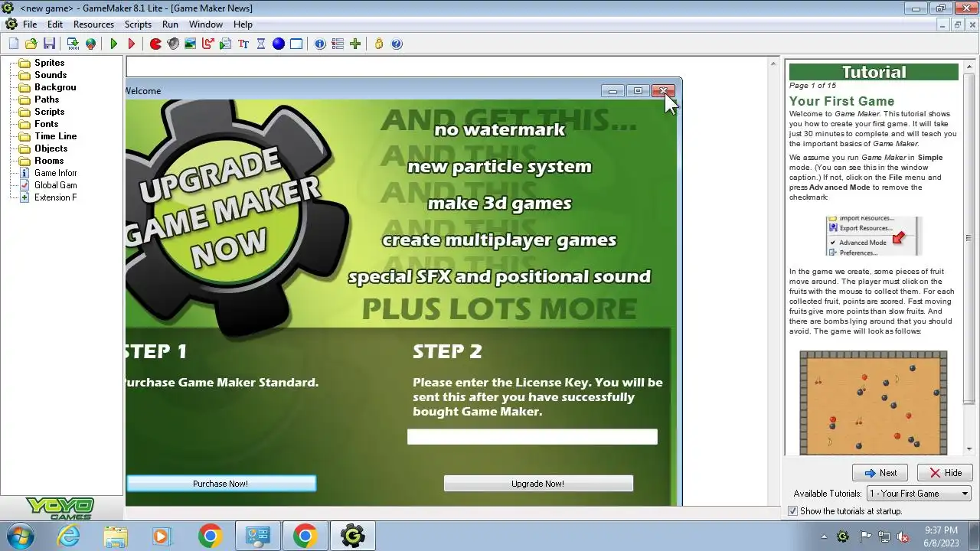
Task: Select Rooms folder in resource tree
Action: click(x=49, y=161)
